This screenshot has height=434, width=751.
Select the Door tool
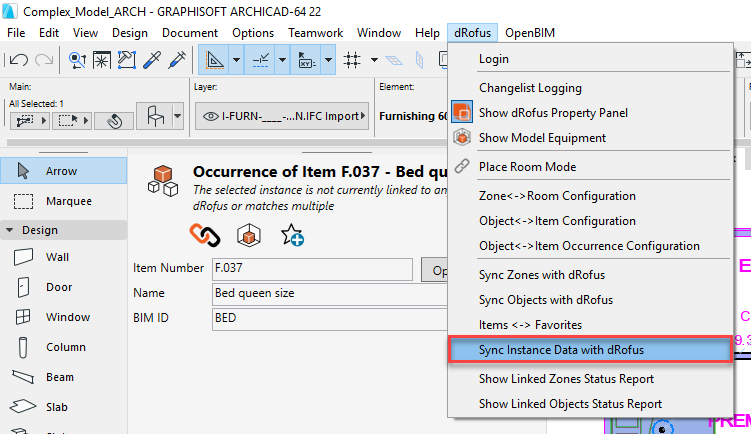[58, 287]
